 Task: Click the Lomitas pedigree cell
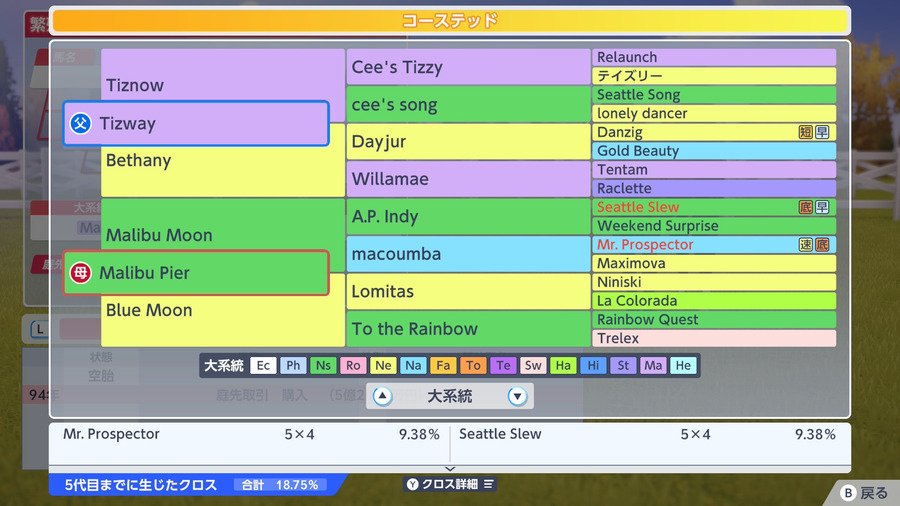pyautogui.click(x=468, y=291)
